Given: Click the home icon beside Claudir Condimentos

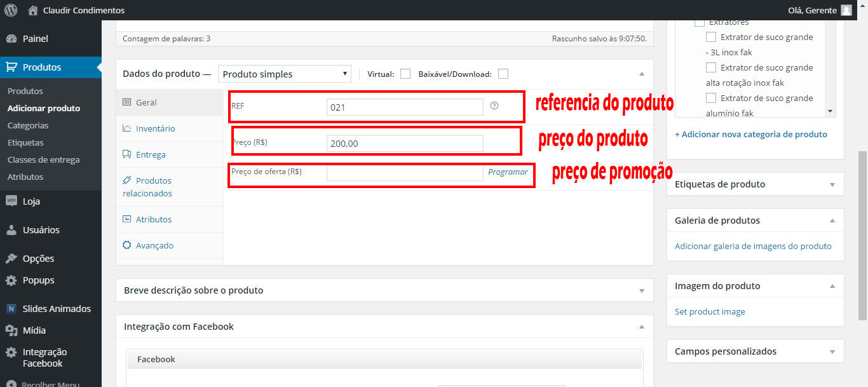Looking at the screenshot, I should click(x=34, y=10).
